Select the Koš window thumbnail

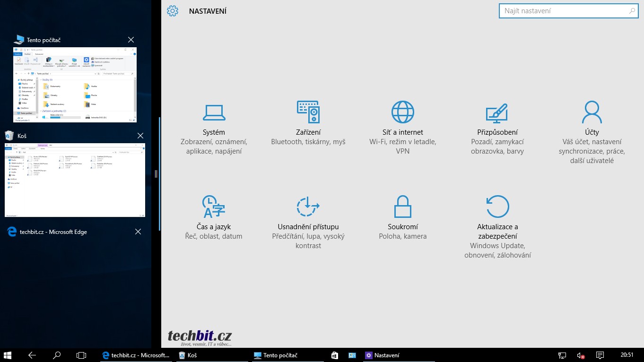pyautogui.click(x=75, y=180)
